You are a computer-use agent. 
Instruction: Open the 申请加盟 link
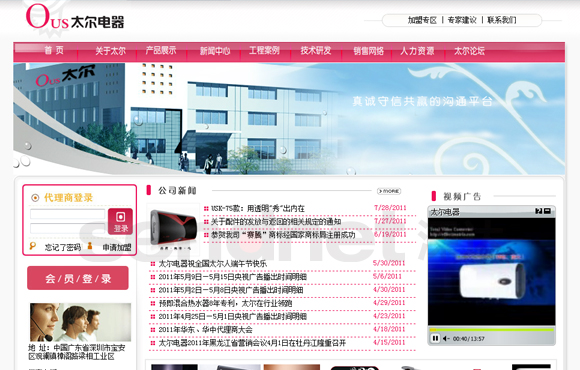click(117, 248)
